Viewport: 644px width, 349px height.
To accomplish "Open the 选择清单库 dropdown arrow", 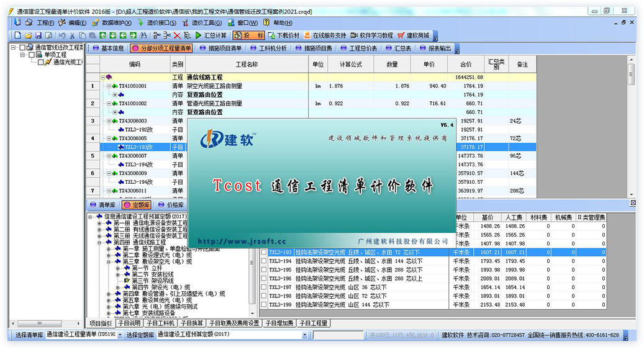I will point(120,335).
